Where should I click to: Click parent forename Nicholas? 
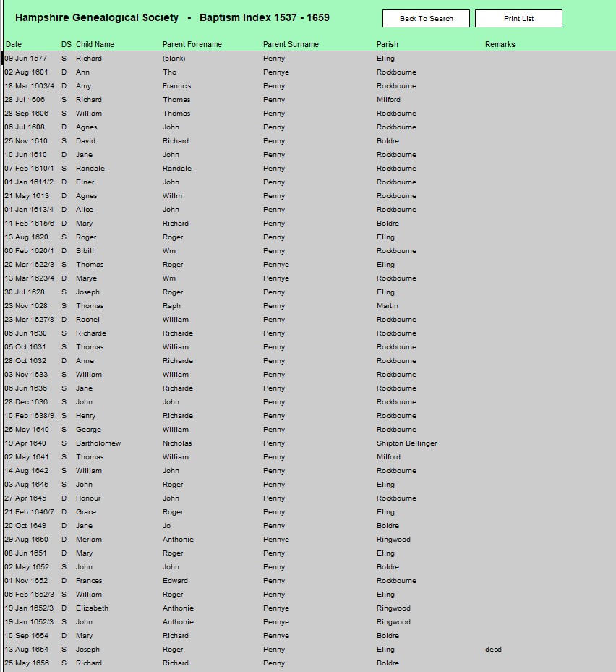(177, 443)
